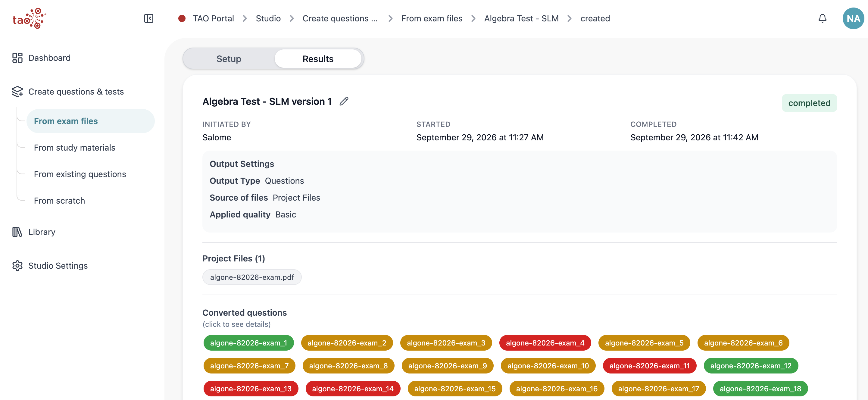Go to TAO Portal breadcrumb

213,19
